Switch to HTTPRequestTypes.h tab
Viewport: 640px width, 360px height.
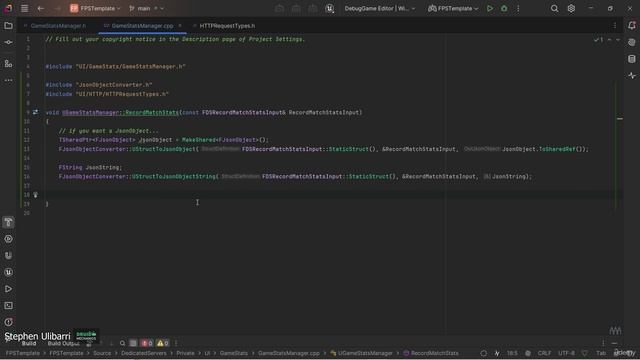[227, 26]
